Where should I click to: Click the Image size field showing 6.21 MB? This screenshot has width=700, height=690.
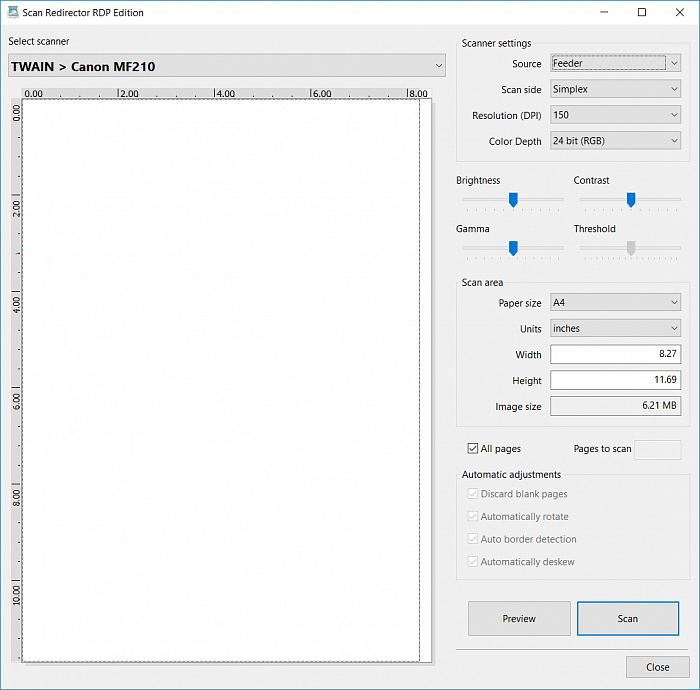coord(615,406)
